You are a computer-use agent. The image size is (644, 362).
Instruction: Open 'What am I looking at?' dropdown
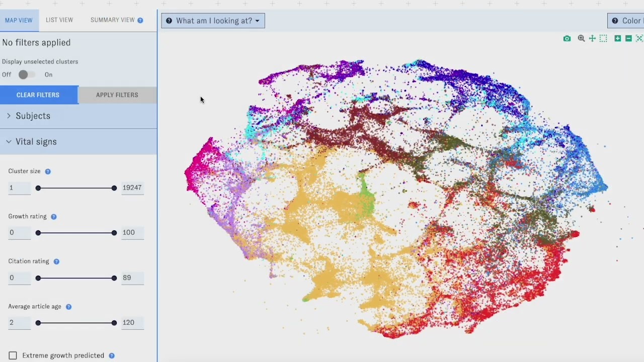pos(213,21)
